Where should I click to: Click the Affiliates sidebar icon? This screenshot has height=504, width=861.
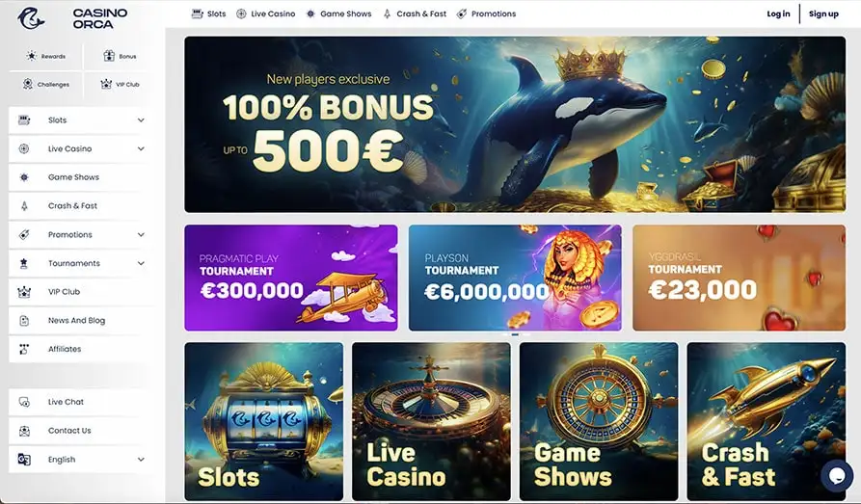[x=23, y=349]
